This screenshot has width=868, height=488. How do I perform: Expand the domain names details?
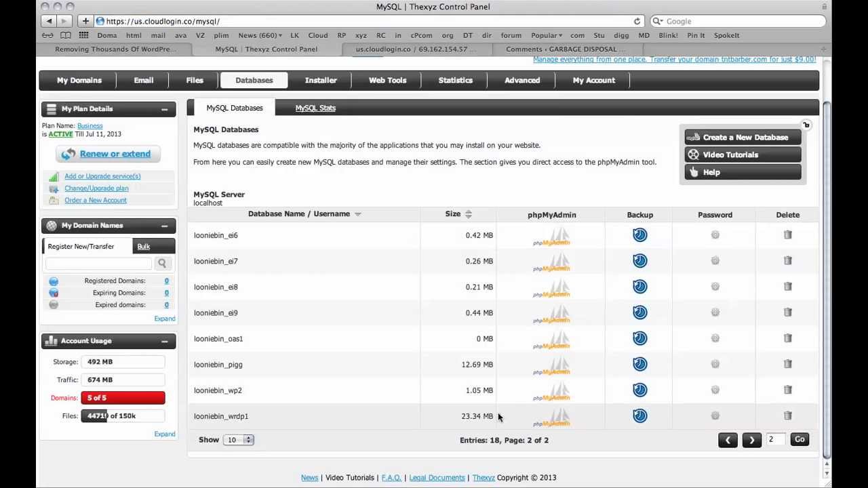click(164, 319)
